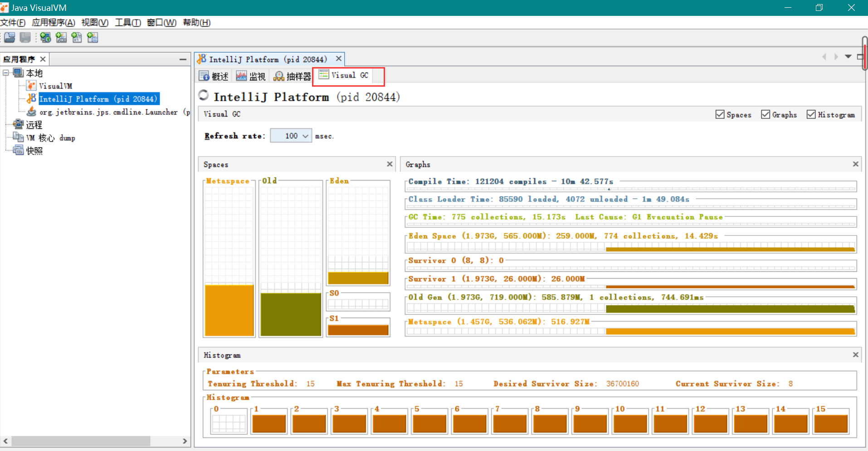The height and width of the screenshot is (451, 868).
Task: Uncheck the Graphs checkbox
Action: coord(766,114)
